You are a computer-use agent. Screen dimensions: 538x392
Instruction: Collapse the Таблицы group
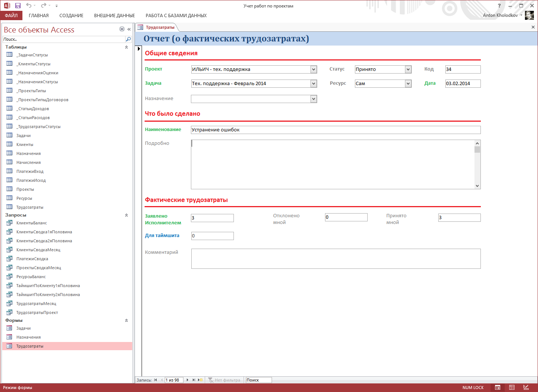tap(126, 47)
